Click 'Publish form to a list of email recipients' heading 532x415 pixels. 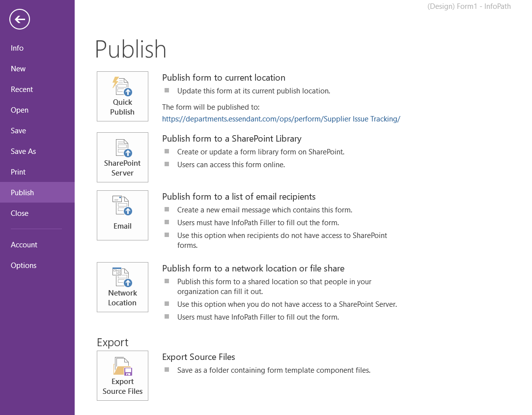point(239,197)
